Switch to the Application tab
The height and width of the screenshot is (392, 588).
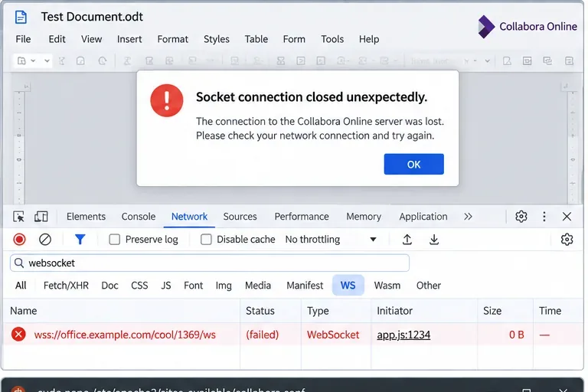point(423,217)
